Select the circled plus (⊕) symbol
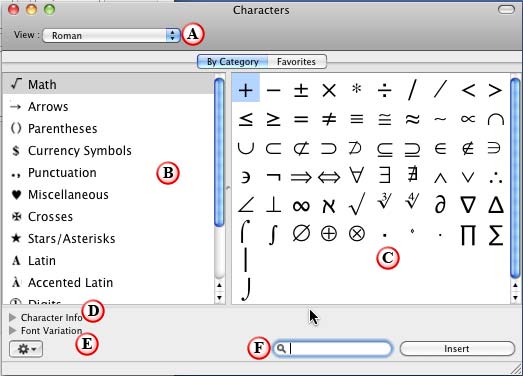Viewport: 523px width, 376px height. (x=329, y=233)
